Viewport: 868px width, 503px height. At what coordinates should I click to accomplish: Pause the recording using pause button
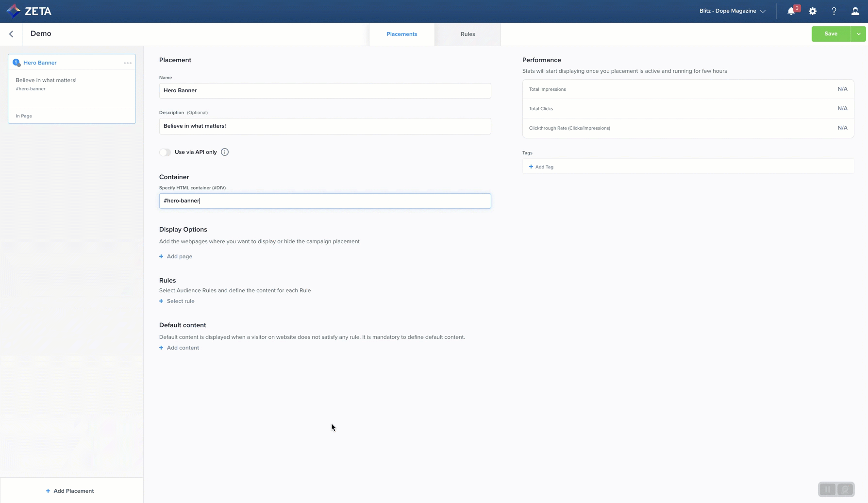click(828, 489)
